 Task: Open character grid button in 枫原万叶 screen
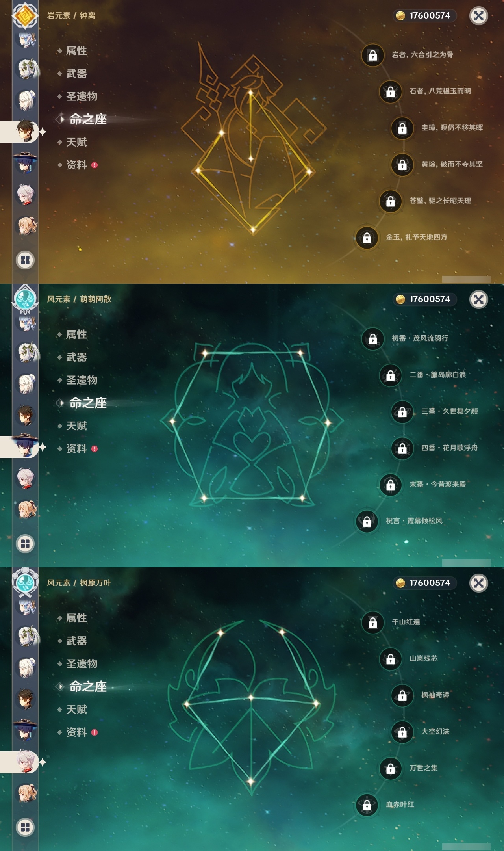[25, 827]
